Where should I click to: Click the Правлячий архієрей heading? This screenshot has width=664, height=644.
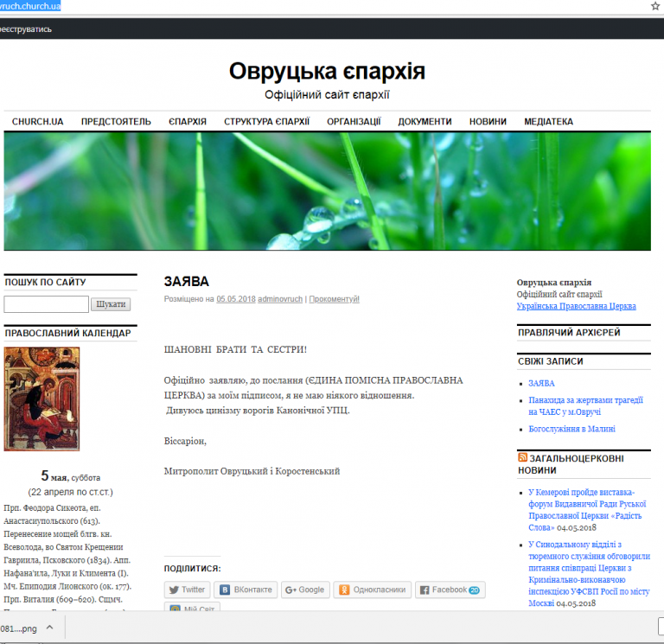(x=569, y=333)
